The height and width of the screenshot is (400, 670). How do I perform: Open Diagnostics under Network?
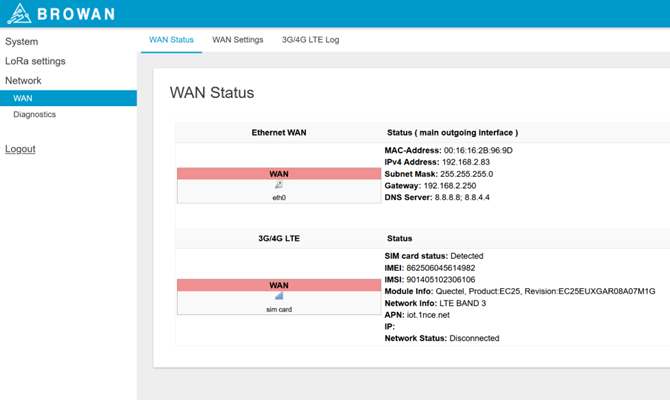[34, 114]
